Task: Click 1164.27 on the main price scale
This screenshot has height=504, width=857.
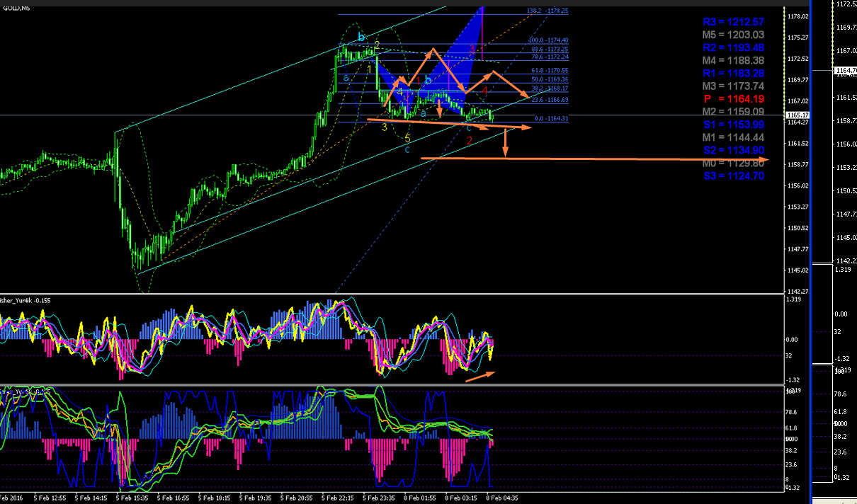Action: point(799,122)
